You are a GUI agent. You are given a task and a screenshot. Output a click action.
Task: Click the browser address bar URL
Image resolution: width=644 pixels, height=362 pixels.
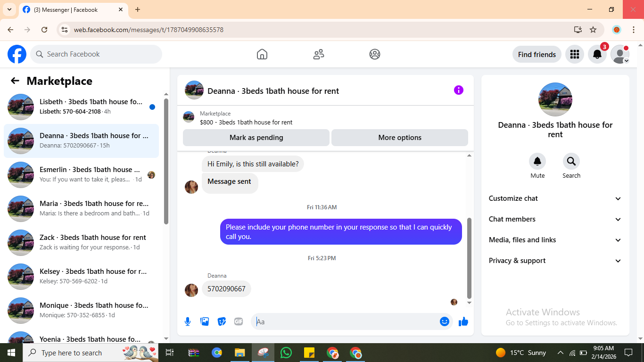[x=149, y=30]
